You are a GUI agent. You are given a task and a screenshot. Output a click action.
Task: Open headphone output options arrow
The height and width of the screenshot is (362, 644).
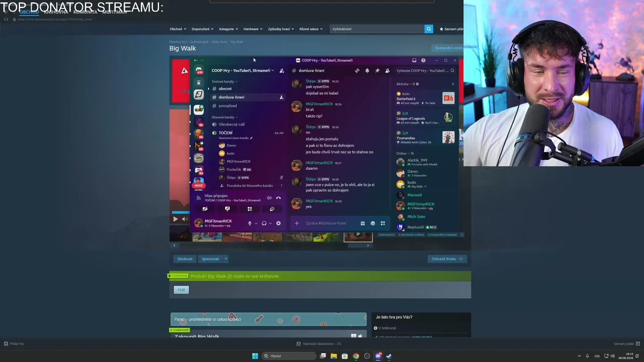[x=270, y=223]
